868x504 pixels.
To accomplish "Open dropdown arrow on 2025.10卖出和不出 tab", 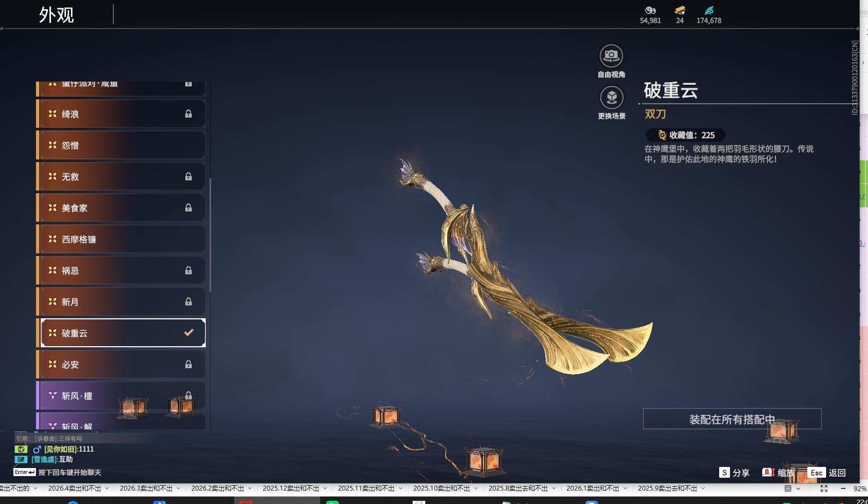I will [x=476, y=488].
